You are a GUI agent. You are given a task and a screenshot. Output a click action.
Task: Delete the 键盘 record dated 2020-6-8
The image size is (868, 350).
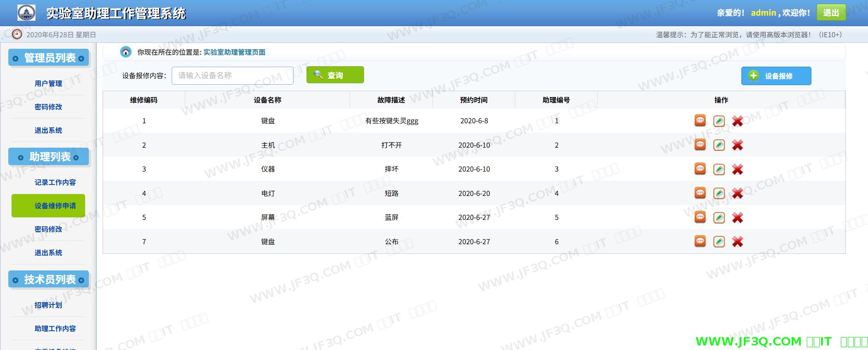pyautogui.click(x=738, y=121)
